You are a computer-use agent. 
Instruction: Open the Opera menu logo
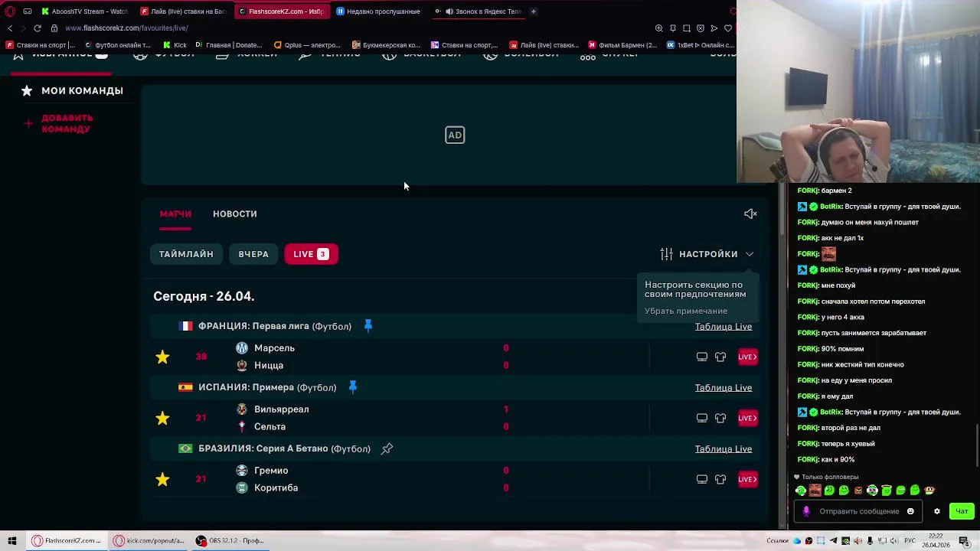tap(11, 11)
